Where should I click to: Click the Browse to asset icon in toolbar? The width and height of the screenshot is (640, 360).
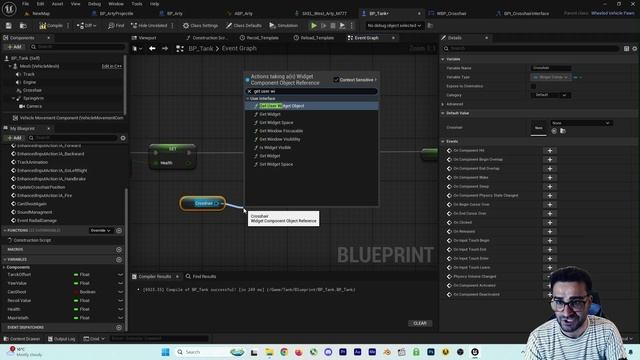[23, 26]
